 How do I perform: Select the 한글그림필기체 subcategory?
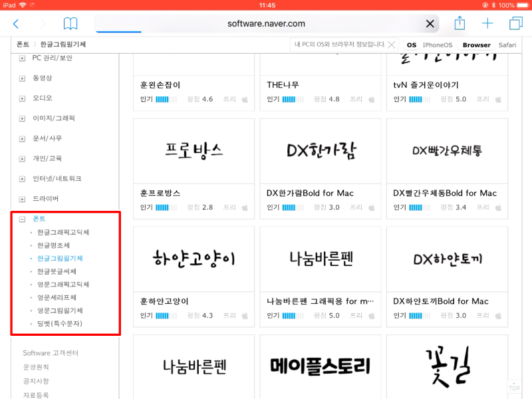click(60, 258)
